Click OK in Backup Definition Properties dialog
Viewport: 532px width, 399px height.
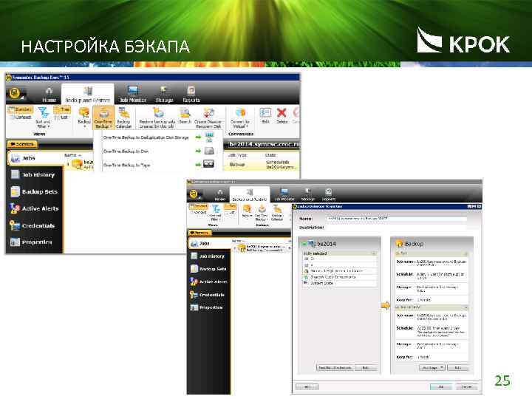coord(441,386)
